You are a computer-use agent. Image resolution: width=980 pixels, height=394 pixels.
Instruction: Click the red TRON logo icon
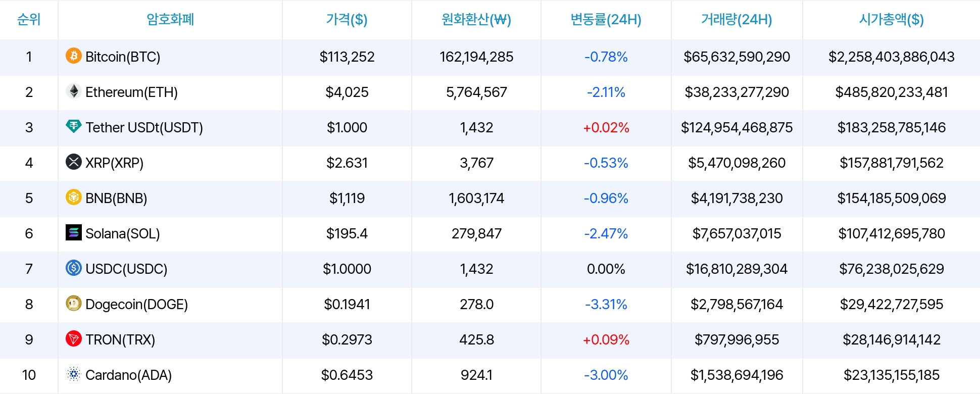(x=74, y=338)
